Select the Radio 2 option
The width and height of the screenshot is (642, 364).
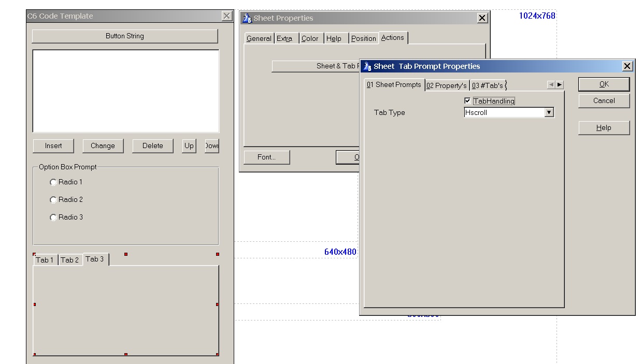click(53, 200)
